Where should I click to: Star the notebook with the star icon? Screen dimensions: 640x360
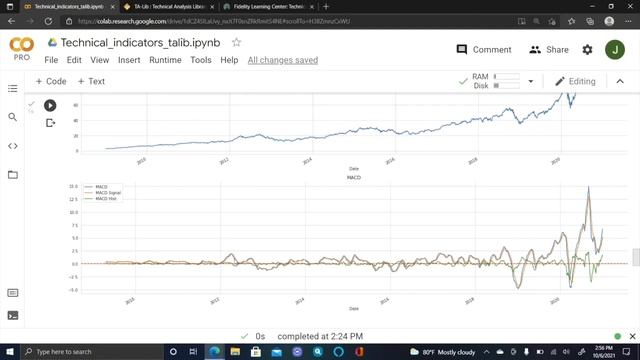(x=236, y=42)
